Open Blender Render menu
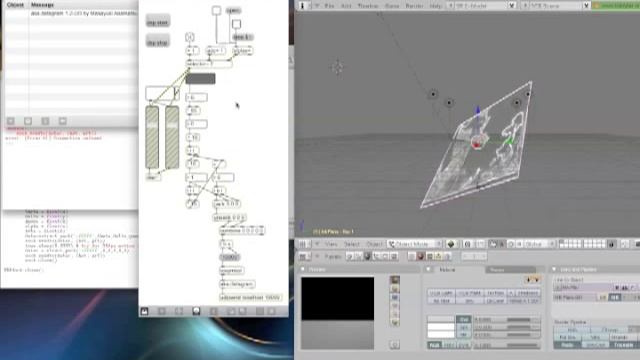The image size is (640, 360). click(414, 6)
